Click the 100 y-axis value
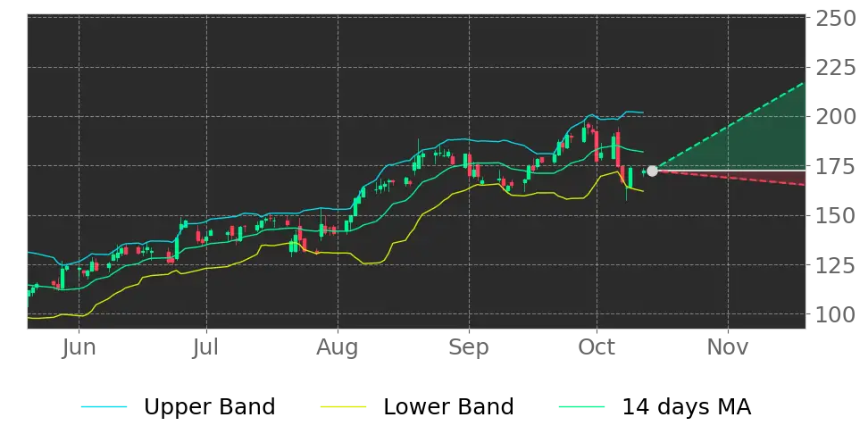This screenshot has height=434, width=868. (837, 314)
